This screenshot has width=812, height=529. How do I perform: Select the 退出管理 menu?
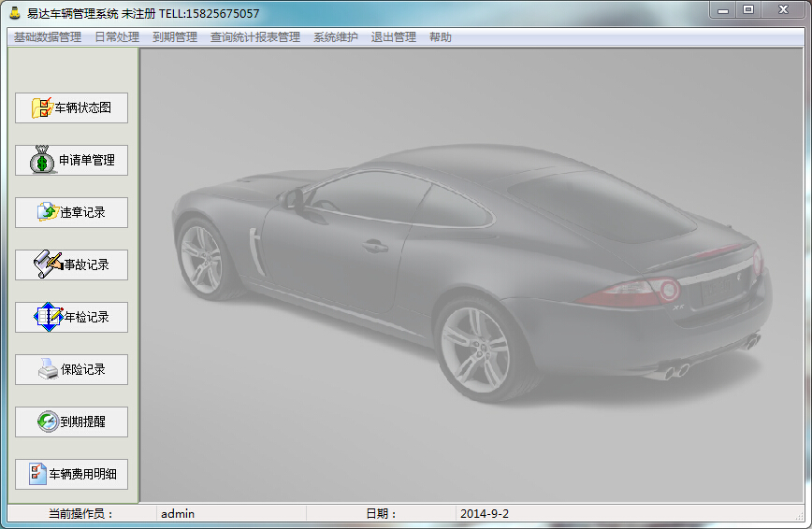(394, 37)
